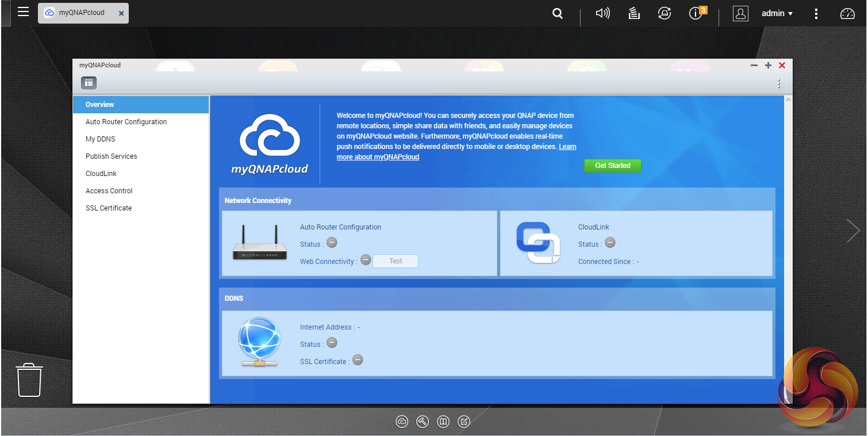Open SSL Certificate sidebar item
Image resolution: width=868 pixels, height=436 pixels.
(141, 208)
